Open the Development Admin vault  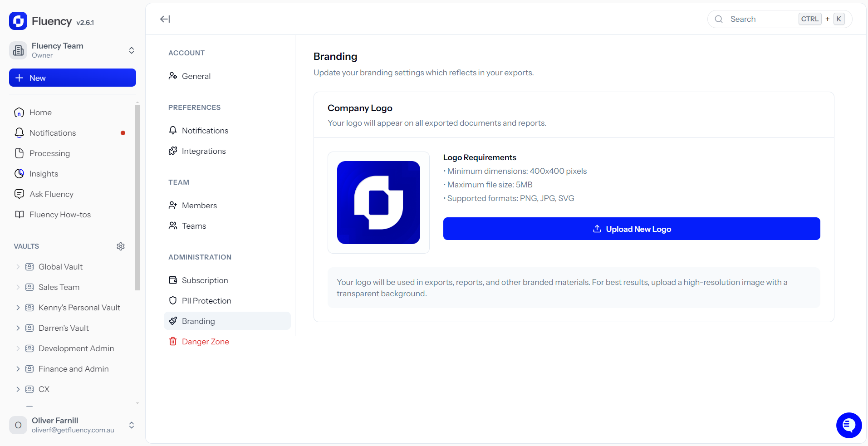tap(76, 348)
